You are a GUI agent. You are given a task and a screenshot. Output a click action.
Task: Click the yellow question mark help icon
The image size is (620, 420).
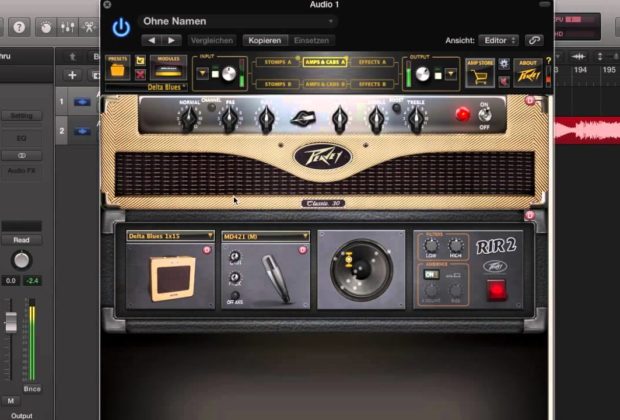click(x=548, y=61)
